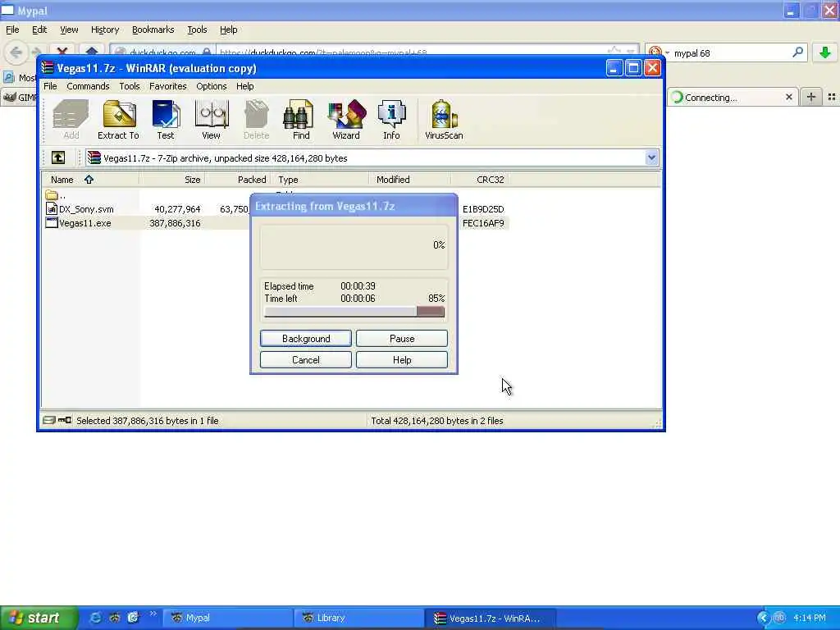
Task: Open the WinRAR Options menu
Action: click(x=211, y=86)
